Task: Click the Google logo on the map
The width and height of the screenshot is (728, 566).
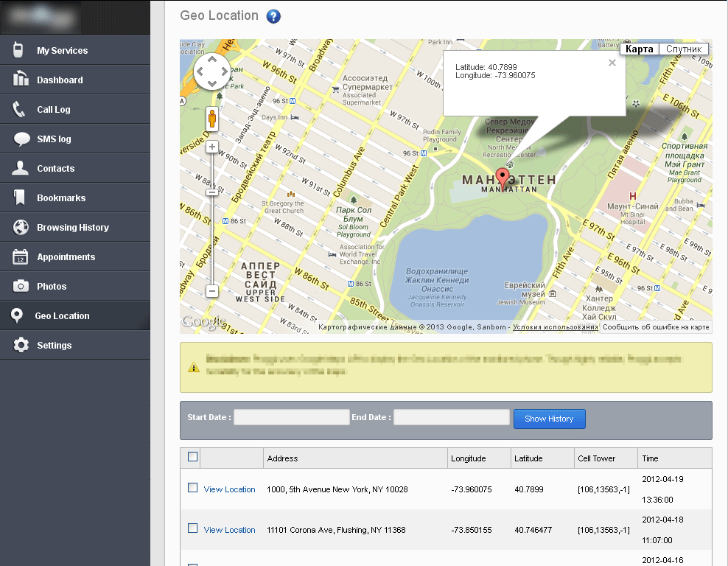Action: (x=203, y=322)
